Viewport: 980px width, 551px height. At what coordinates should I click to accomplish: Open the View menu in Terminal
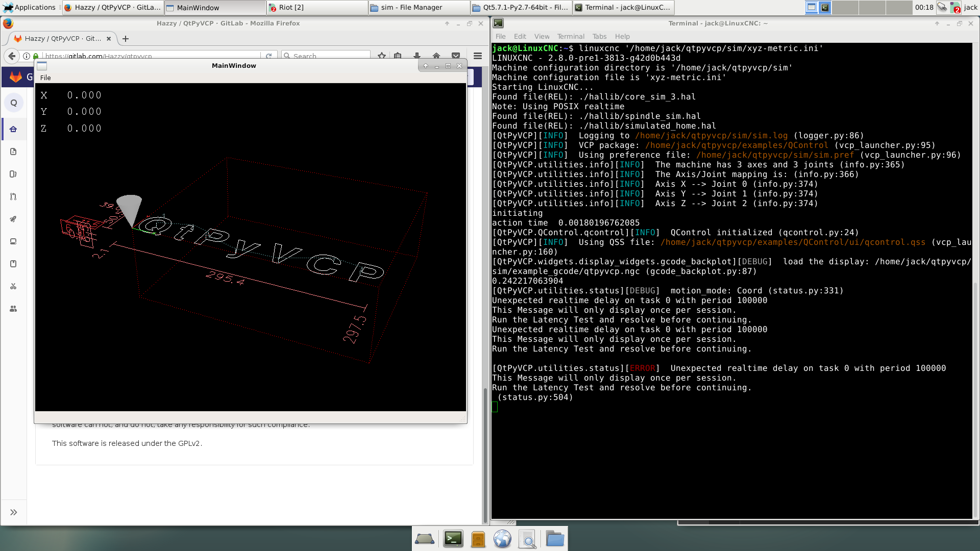[542, 36]
